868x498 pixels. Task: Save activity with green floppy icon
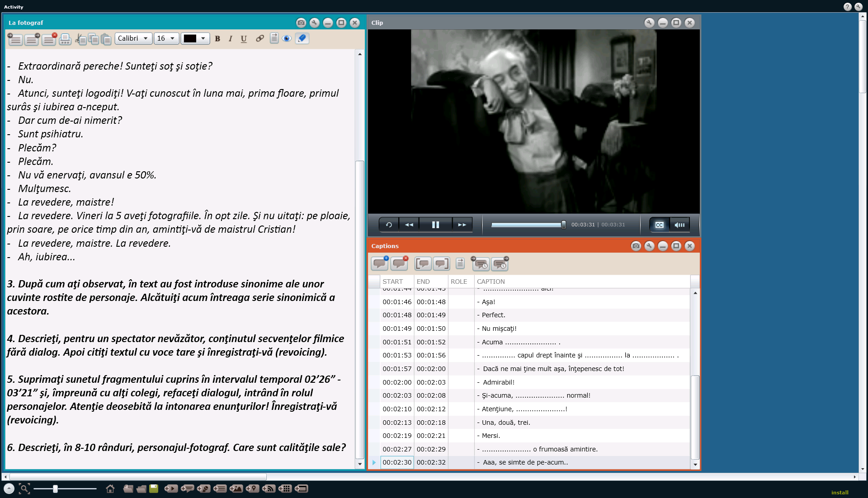pyautogui.click(x=154, y=489)
